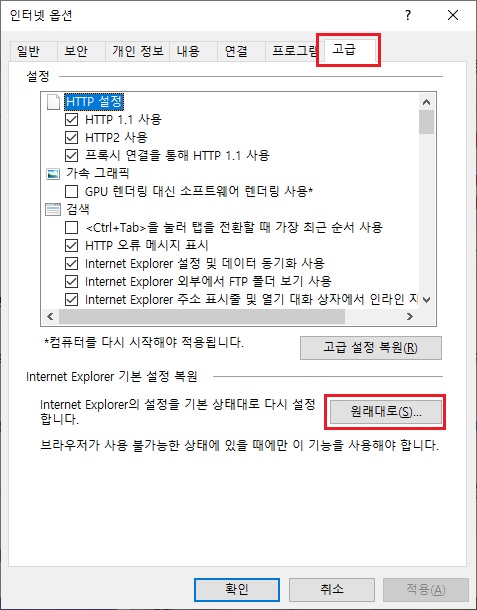Toggle the HTTP2 사용 checkbox

[x=71, y=137]
